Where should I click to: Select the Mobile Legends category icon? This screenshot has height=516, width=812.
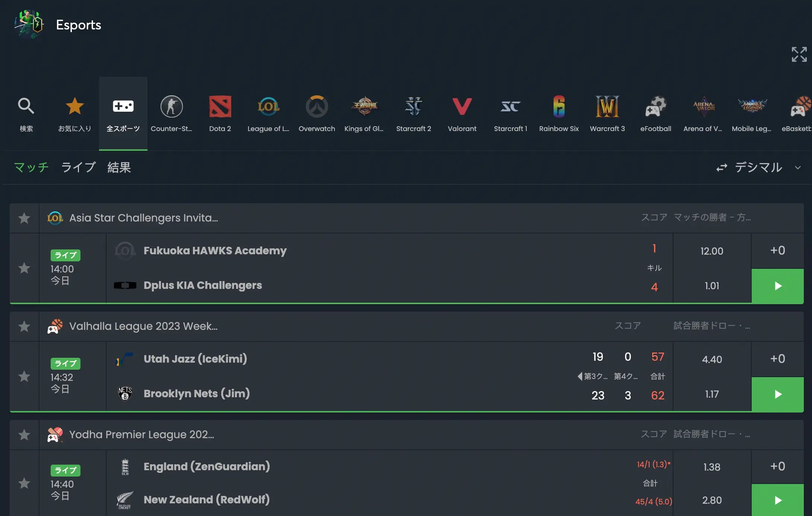[x=753, y=106]
